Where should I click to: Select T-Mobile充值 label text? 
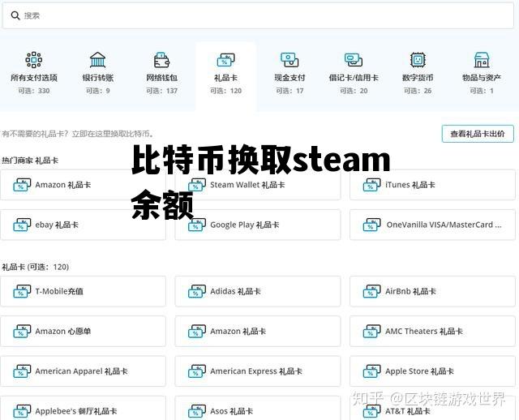pos(59,291)
